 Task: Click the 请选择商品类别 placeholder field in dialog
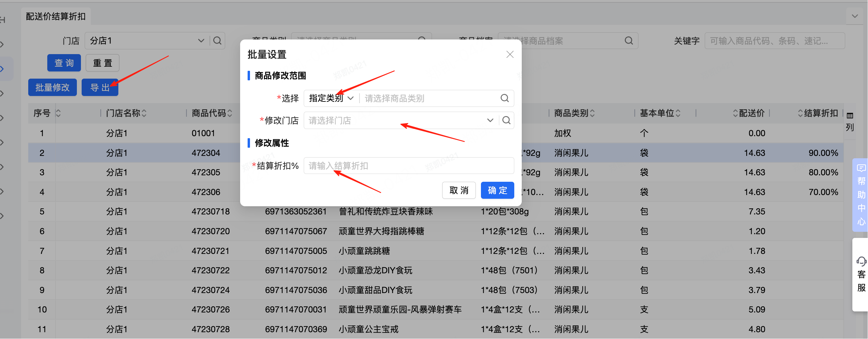click(429, 98)
